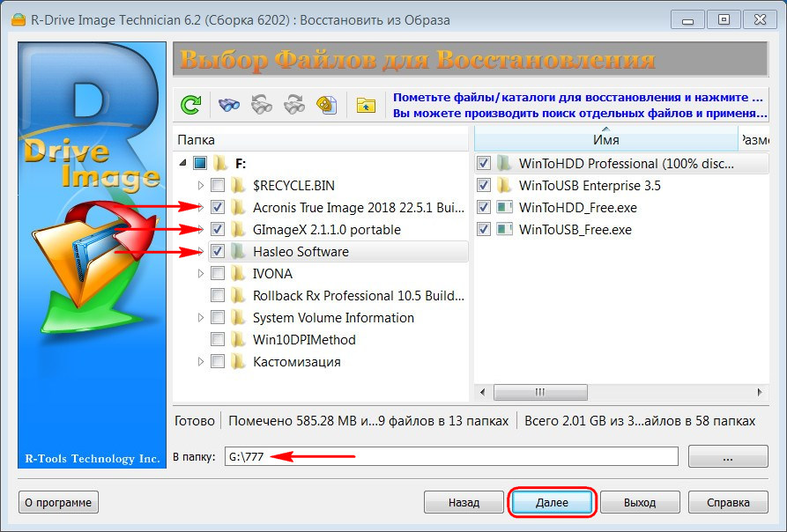787x532 pixels.
Task: Uncheck WinToUSB Enterprise 3.5 checkbox
Action: [483, 185]
